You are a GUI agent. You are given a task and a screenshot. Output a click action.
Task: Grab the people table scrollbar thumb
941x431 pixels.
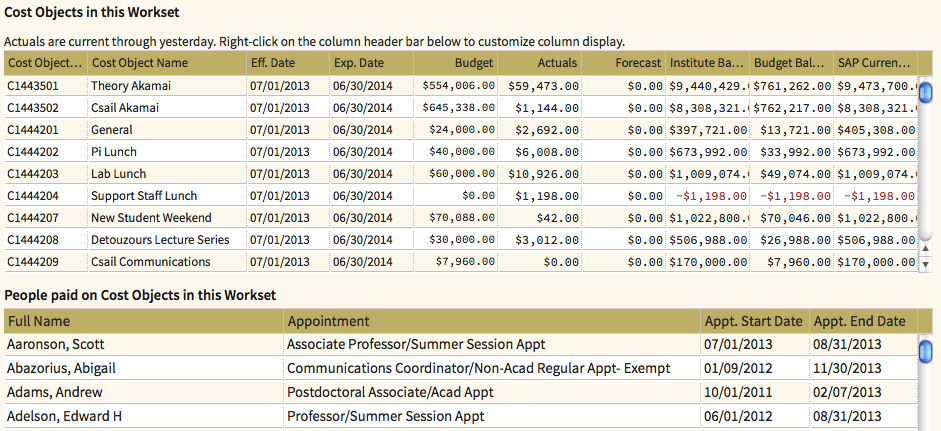coord(925,351)
